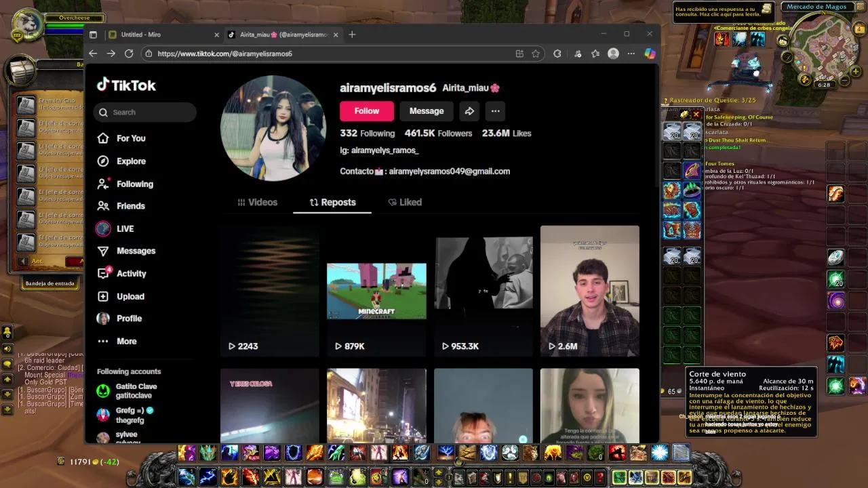
Task: Open Following feed in TikTok sidebar
Action: click(125, 184)
